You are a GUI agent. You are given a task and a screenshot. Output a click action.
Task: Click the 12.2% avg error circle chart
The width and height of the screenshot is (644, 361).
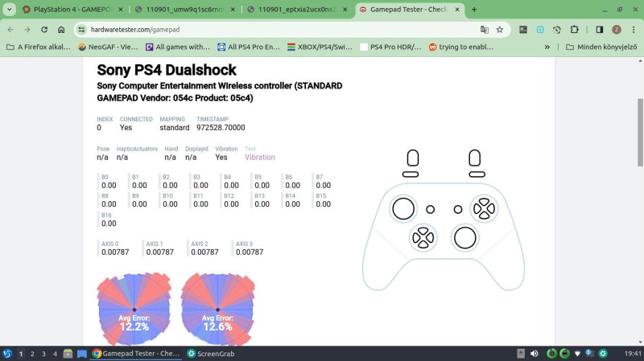[x=134, y=310]
